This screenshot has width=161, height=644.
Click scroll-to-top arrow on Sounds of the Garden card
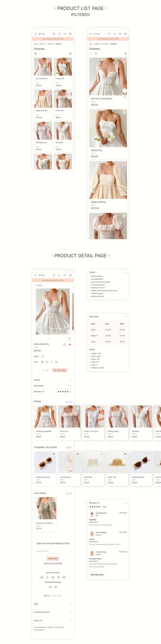pyautogui.click(x=125, y=91)
